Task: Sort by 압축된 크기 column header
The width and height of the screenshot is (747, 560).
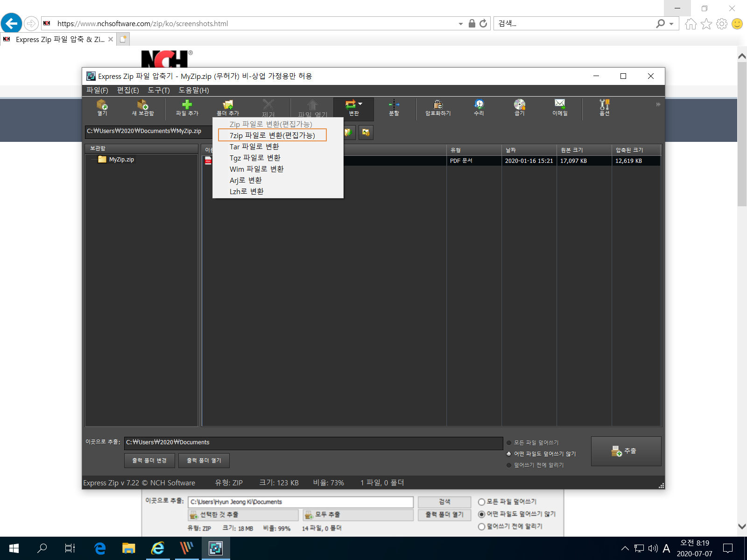Action: 636,150
